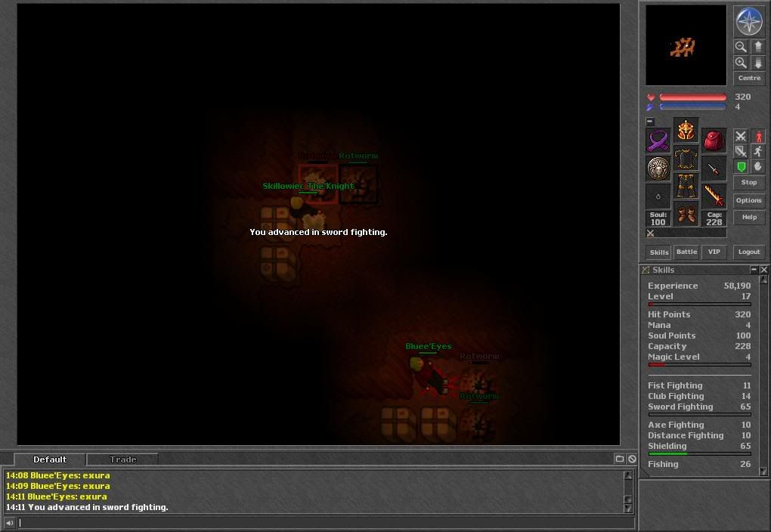Click the Shielding green progress bar

pos(699,453)
